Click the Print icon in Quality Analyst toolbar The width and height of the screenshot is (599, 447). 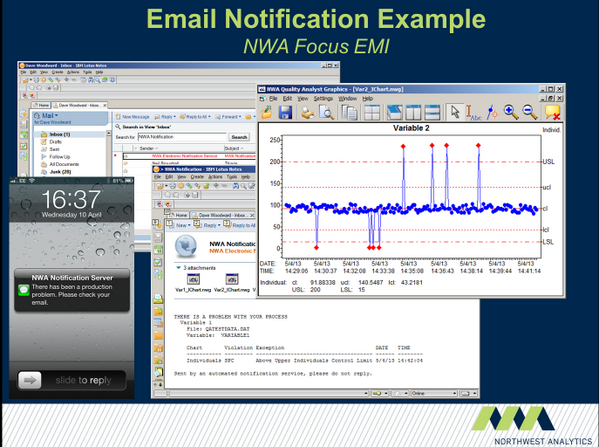coord(307,112)
